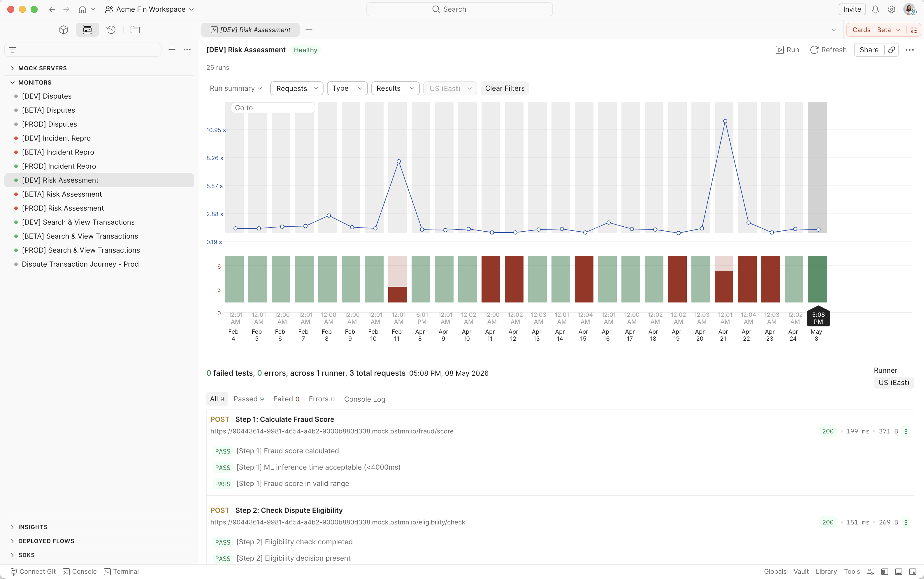The height and width of the screenshot is (579, 924).
Task: Select the Apr 21 run bar
Action: coord(724,279)
